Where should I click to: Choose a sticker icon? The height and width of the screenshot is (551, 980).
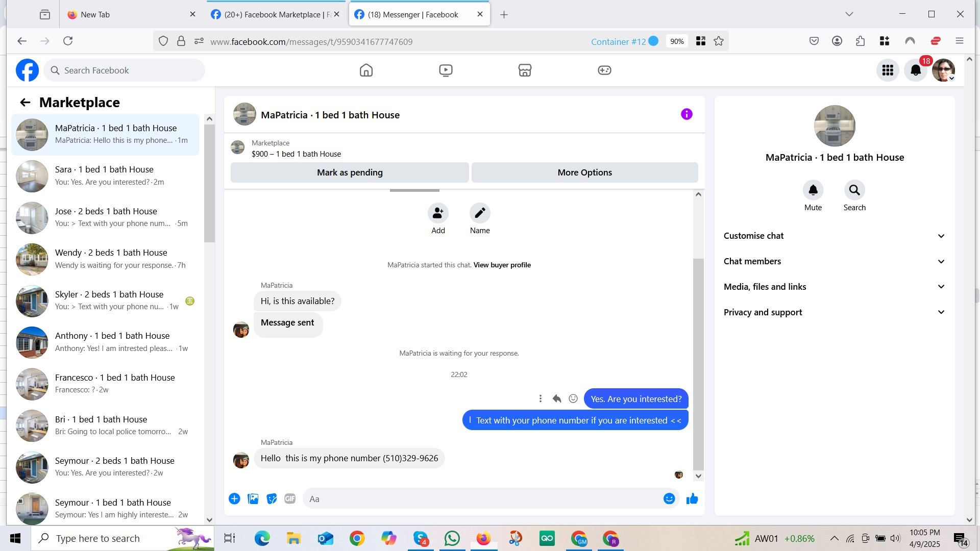pyautogui.click(x=272, y=499)
